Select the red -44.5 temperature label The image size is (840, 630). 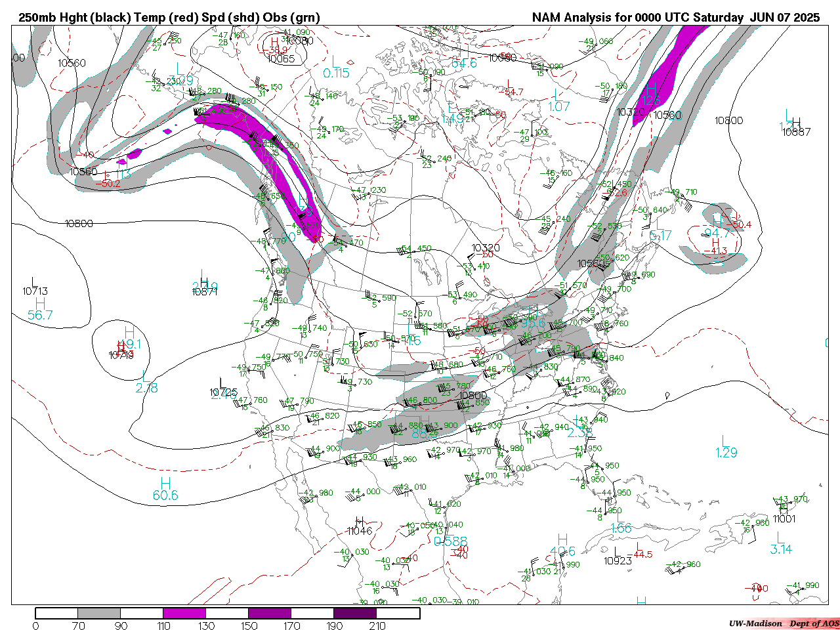click(642, 555)
